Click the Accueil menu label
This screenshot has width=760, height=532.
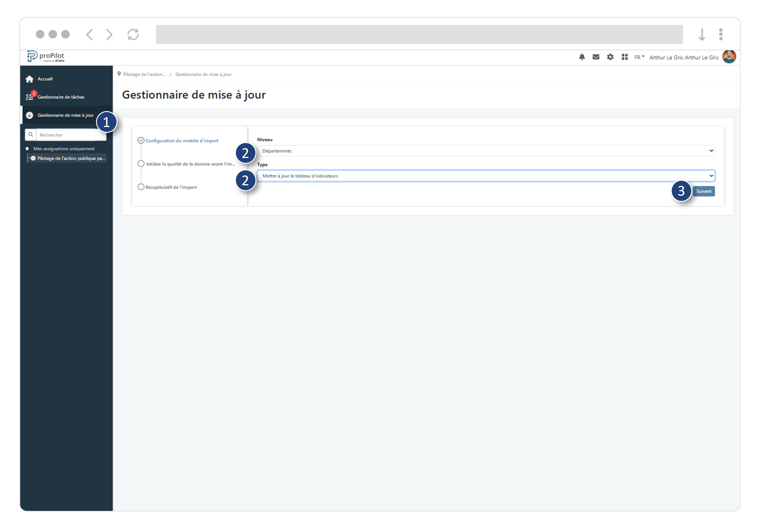click(45, 79)
